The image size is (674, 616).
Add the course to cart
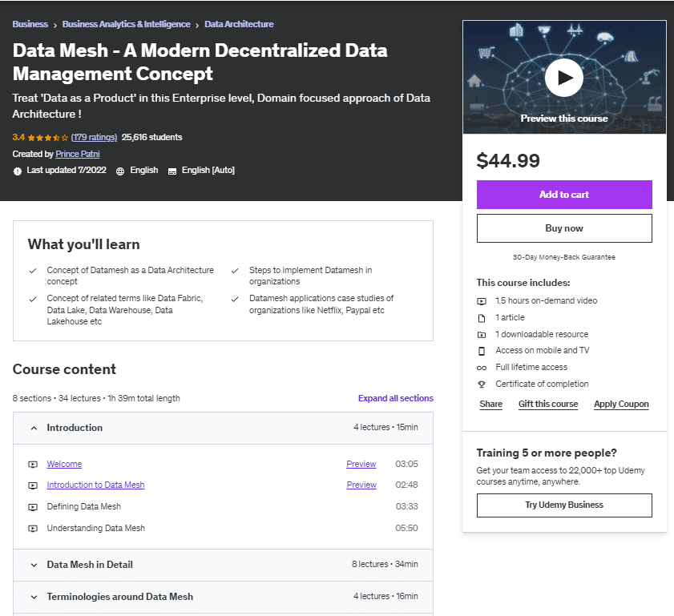[x=564, y=195]
